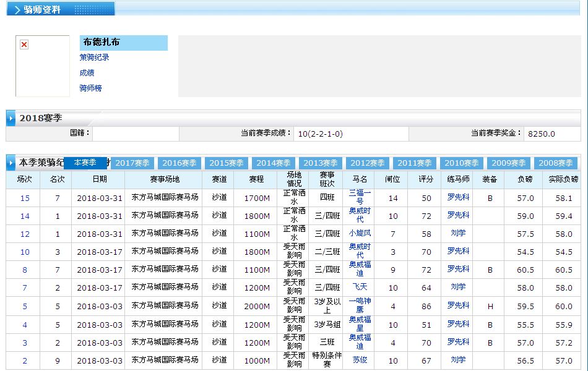Screen dimensions: 588x371
Task: Open the 策骑纪录 link
Action: pos(94,58)
